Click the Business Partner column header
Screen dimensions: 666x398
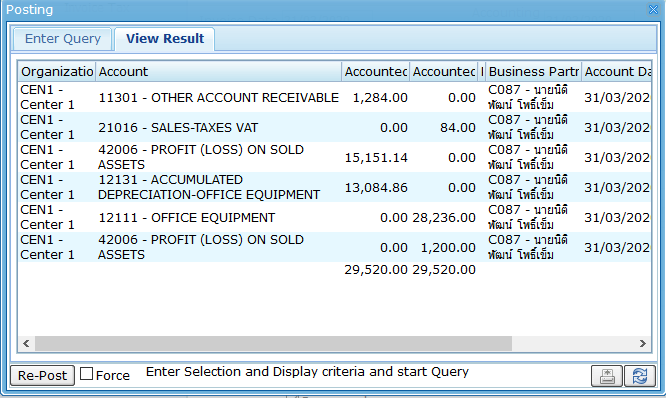pyautogui.click(x=533, y=71)
